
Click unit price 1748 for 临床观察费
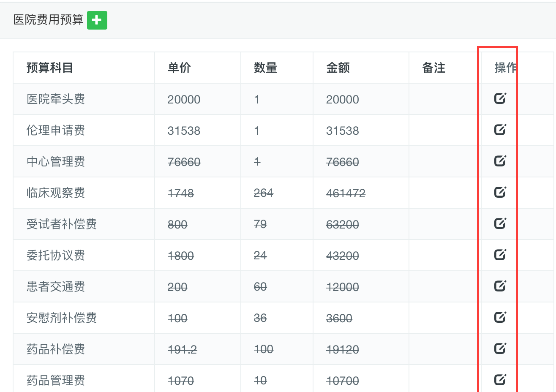(181, 193)
